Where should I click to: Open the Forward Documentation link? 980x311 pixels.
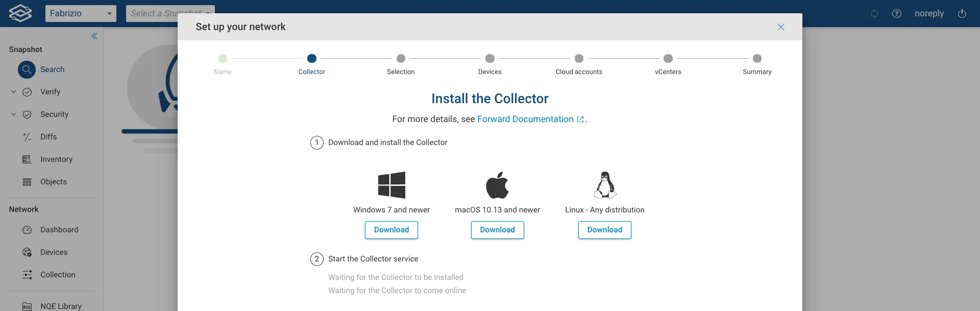pos(525,119)
